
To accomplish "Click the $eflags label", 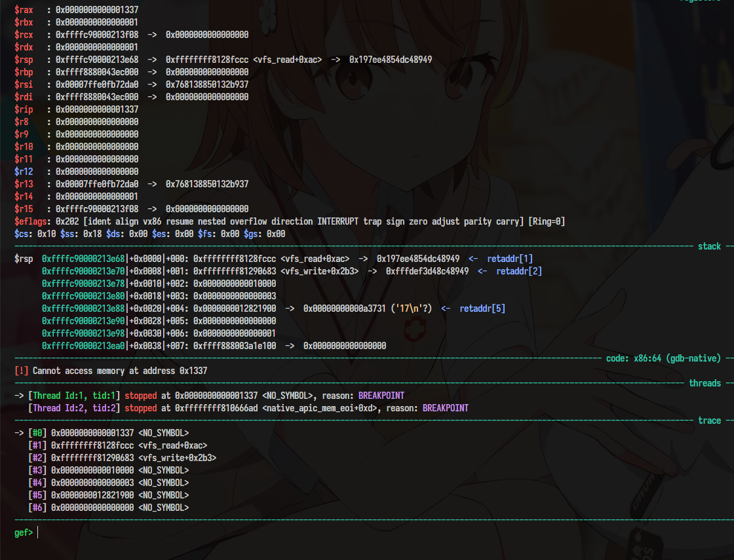I will pos(31,221).
